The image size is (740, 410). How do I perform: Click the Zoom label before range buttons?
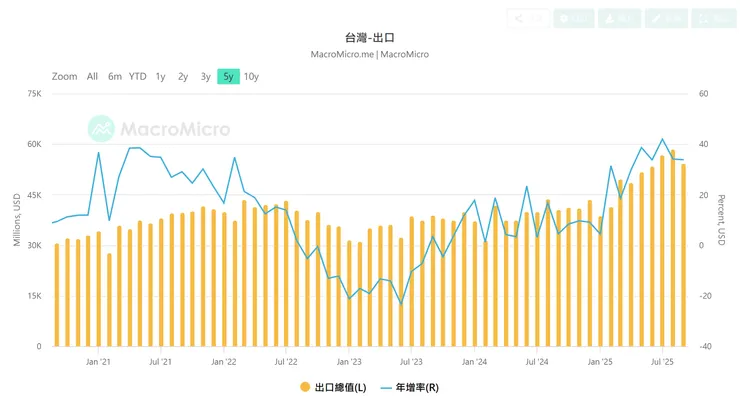click(65, 76)
